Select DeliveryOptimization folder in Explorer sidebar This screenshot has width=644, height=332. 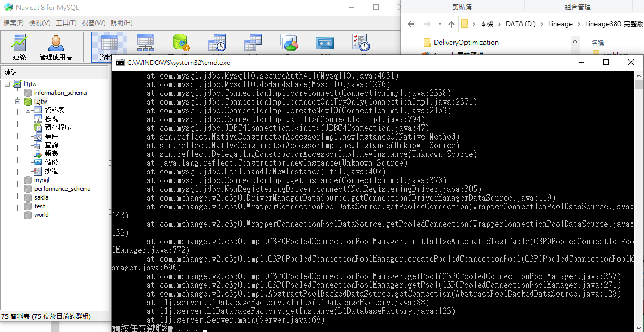[466, 43]
